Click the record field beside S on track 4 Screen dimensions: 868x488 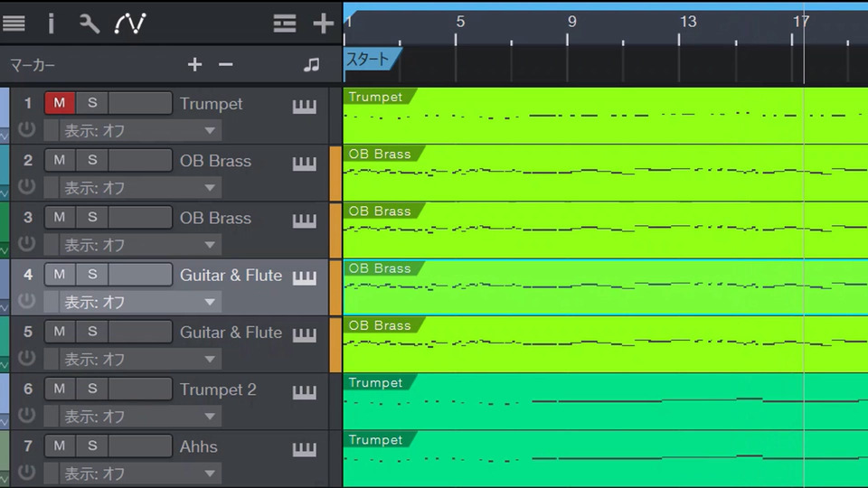(140, 275)
